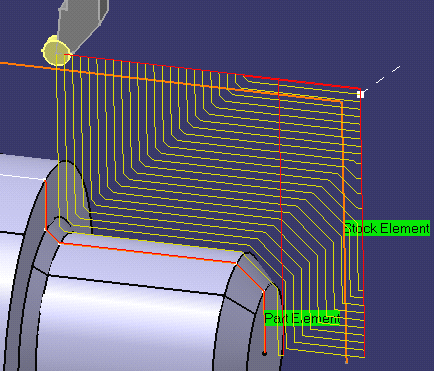Select the orange vertical stock line
Screen dimensions: 434x371
344,230
